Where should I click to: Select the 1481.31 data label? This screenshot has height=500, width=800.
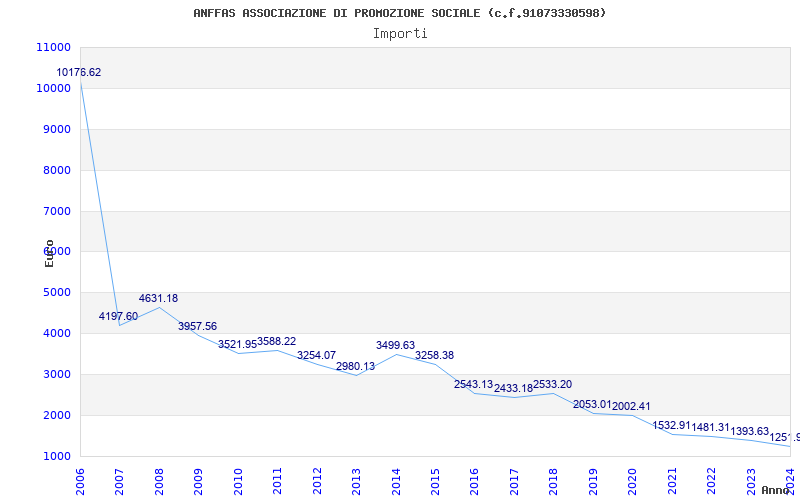[711, 428]
